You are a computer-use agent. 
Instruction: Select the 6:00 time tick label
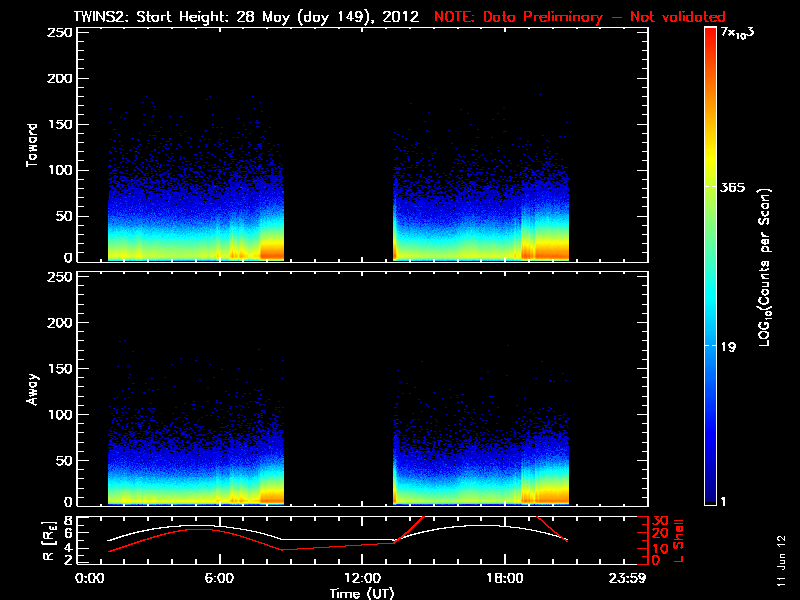[x=219, y=578]
